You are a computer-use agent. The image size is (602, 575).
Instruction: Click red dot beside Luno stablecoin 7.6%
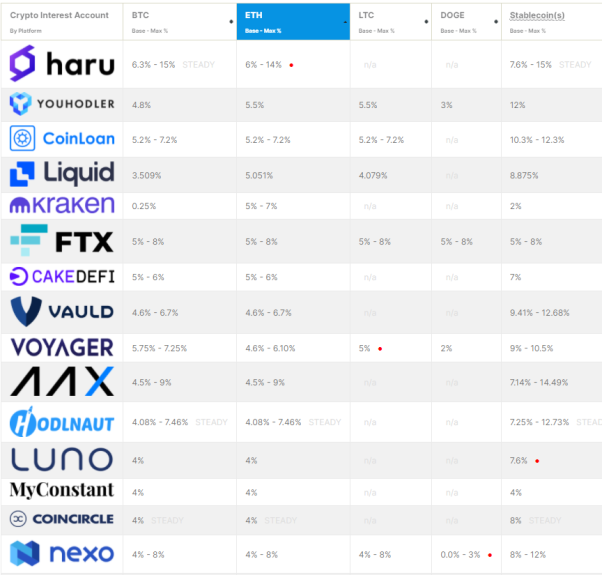point(537,461)
